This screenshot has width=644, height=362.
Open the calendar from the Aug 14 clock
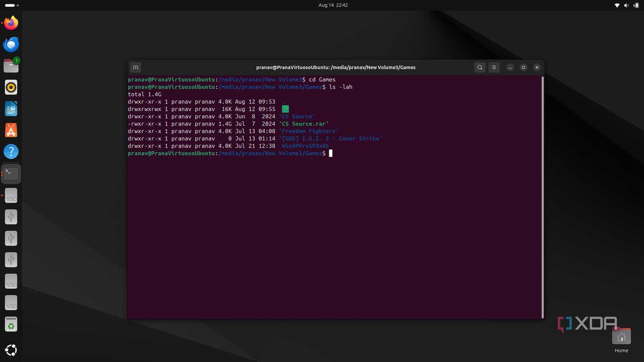(x=333, y=5)
